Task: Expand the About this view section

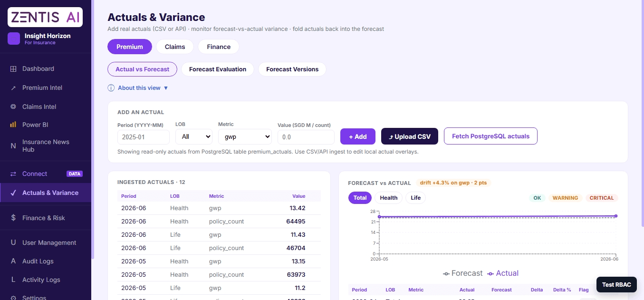Action: [x=138, y=88]
